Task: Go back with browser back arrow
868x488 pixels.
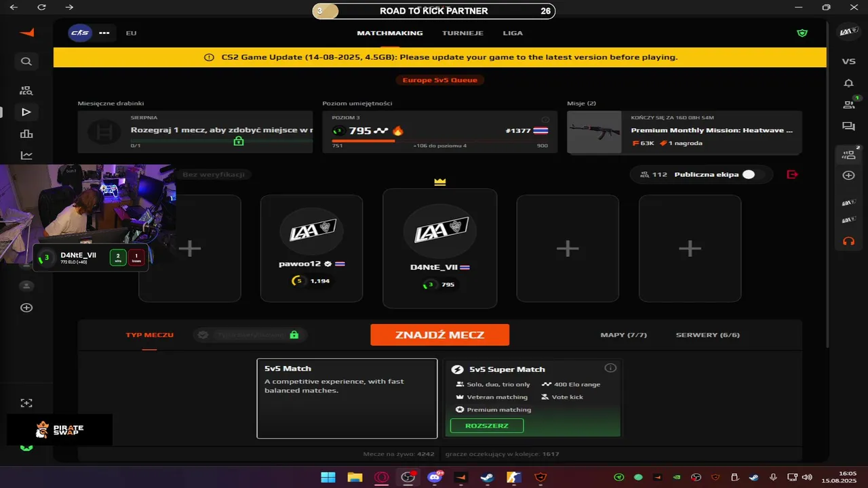Action: 14,7
